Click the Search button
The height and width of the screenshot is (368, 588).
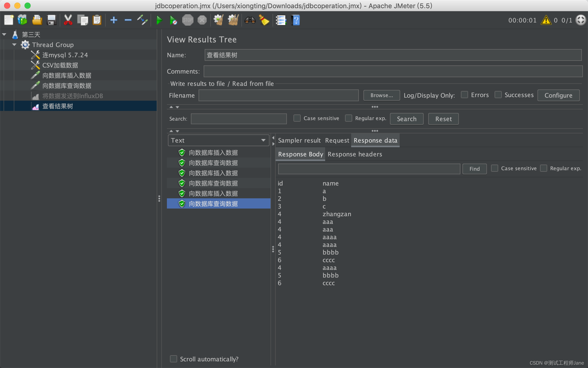tap(407, 119)
